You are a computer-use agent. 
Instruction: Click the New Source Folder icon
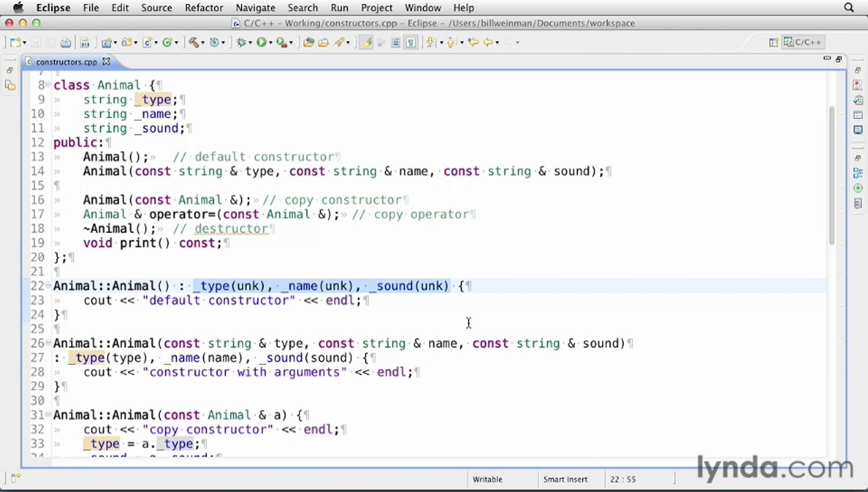(126, 42)
